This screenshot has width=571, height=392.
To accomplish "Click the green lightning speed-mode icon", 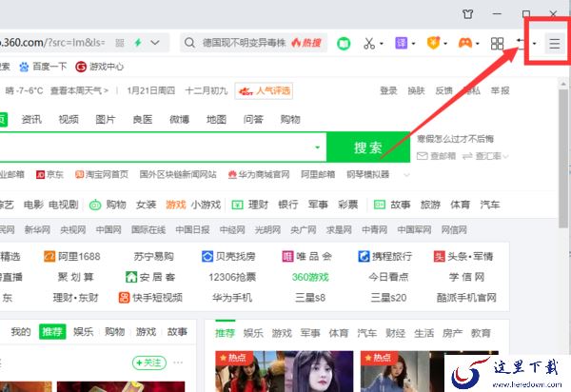I will tap(138, 43).
